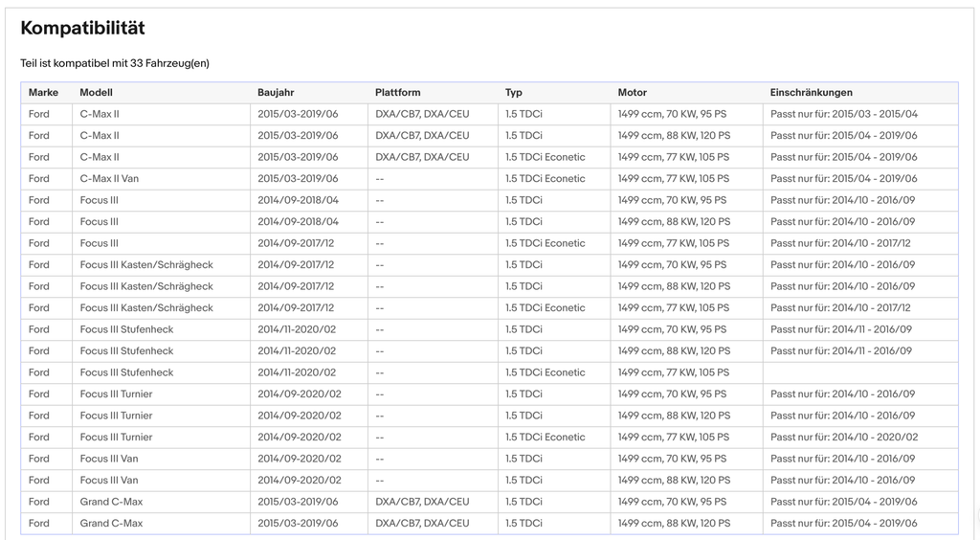Click the Kompatibilität section heading
Image resolution: width=980 pixels, height=540 pixels.
pyautogui.click(x=82, y=28)
